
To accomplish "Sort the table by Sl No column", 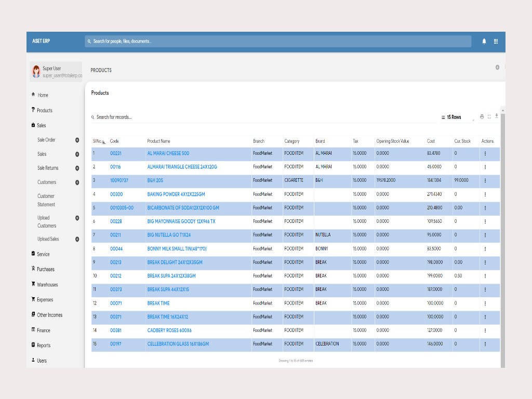I will point(99,140).
